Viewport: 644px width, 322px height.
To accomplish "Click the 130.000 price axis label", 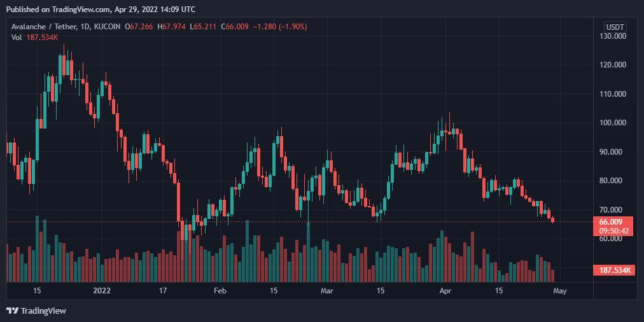I will click(612, 36).
